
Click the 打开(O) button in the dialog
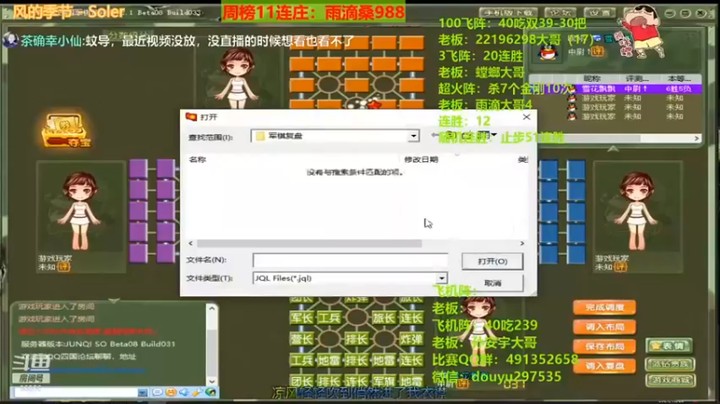[x=492, y=261]
